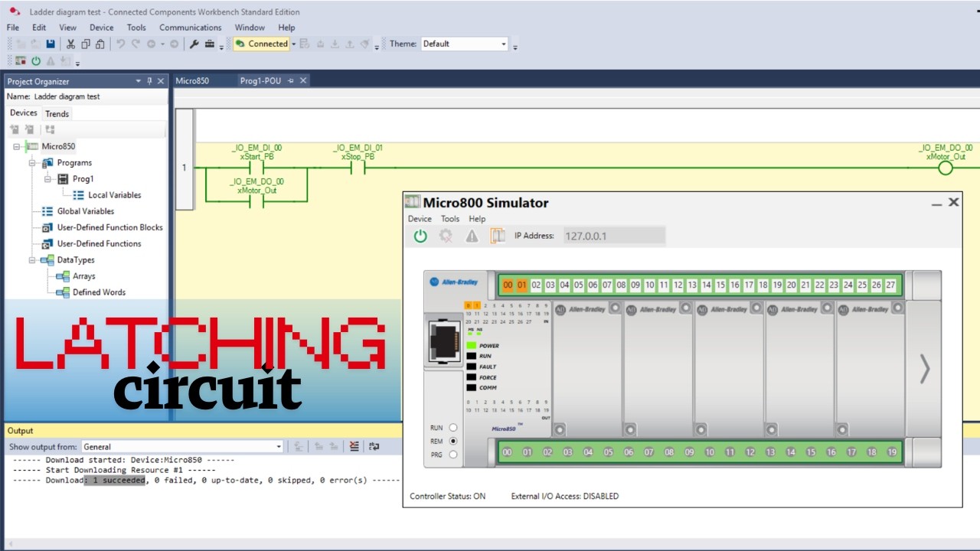The image size is (980, 551).
Task: Set controller mode switch to REM
Action: (453, 442)
